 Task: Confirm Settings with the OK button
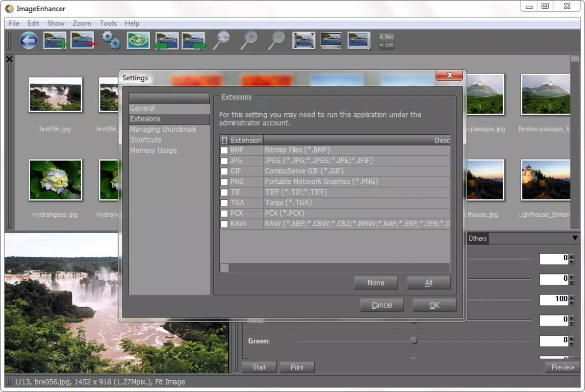tap(434, 305)
